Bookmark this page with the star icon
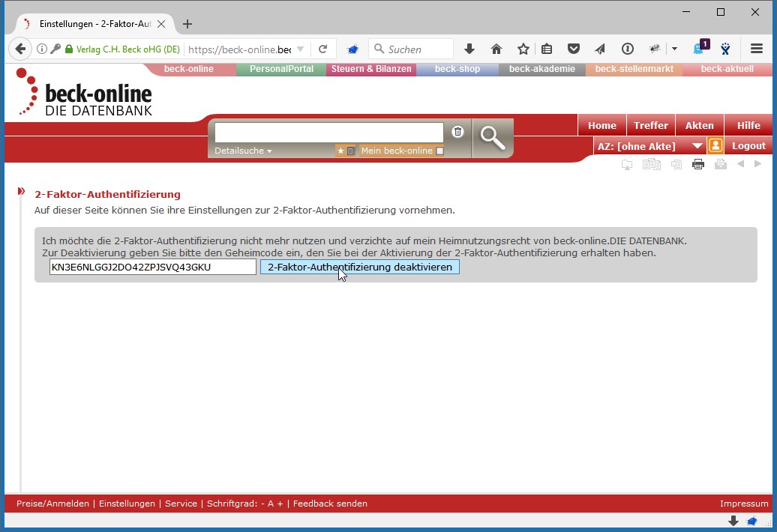 coord(523,49)
